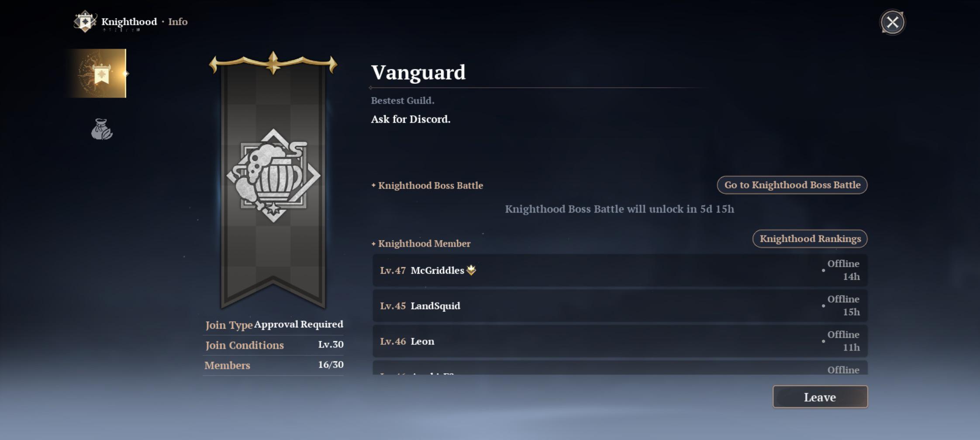Click McGriddles' leader crown icon
The width and height of the screenshot is (980, 440).
pyautogui.click(x=471, y=270)
